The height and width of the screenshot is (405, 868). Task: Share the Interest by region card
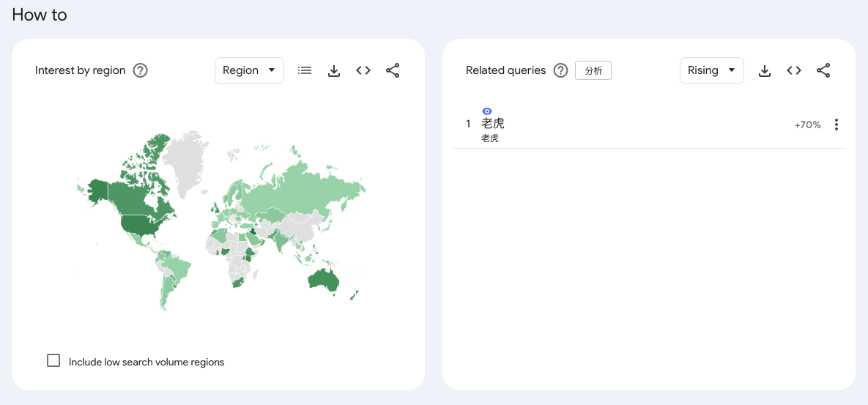point(393,71)
